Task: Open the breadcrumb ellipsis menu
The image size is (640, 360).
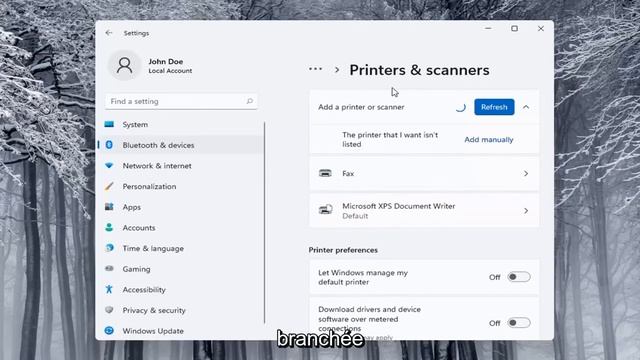Action: [315, 69]
